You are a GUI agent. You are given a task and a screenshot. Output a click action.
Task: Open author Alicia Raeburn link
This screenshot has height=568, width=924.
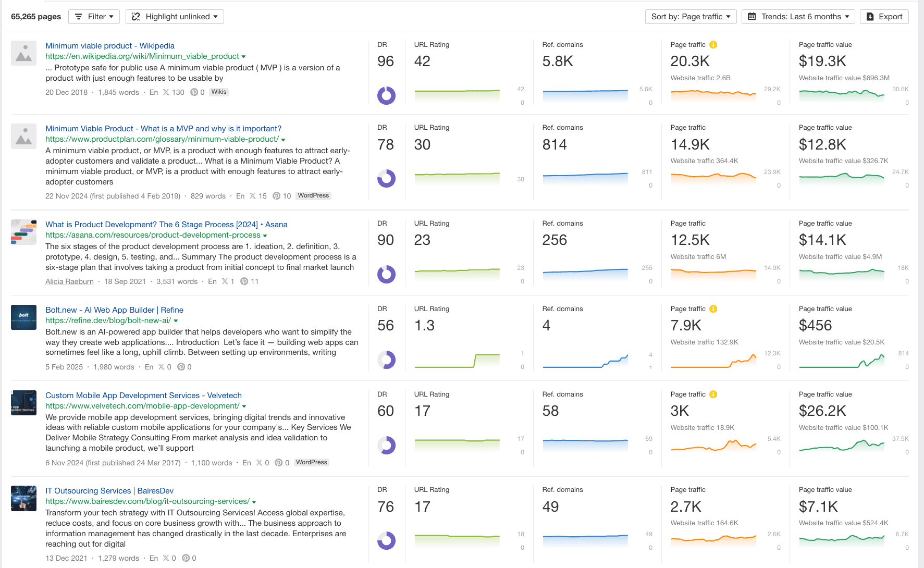tap(69, 281)
